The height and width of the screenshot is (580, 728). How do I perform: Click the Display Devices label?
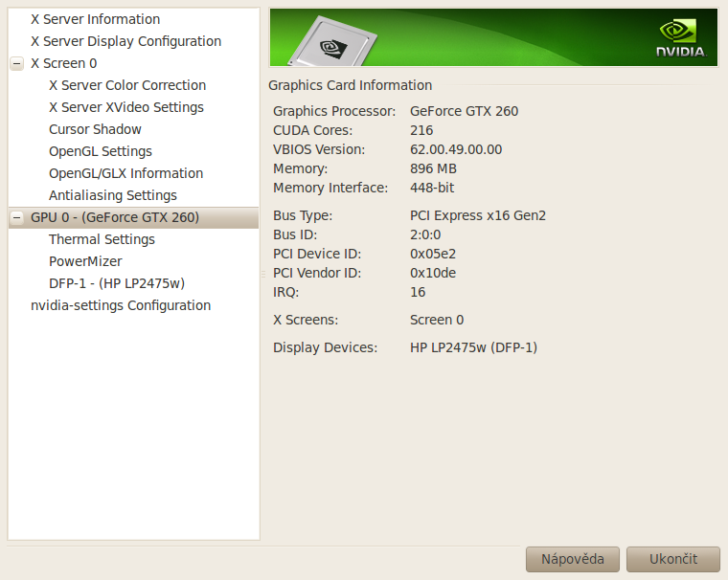325,347
